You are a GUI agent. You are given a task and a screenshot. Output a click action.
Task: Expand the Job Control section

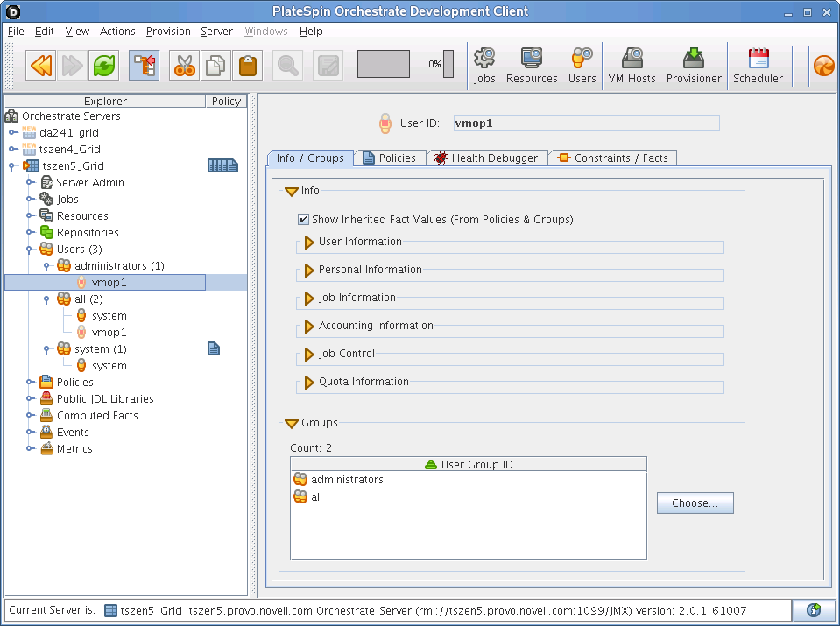[308, 354]
